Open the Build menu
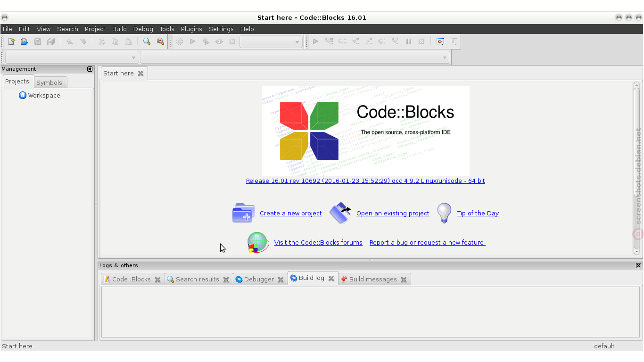The height and width of the screenshot is (362, 644). (120, 29)
